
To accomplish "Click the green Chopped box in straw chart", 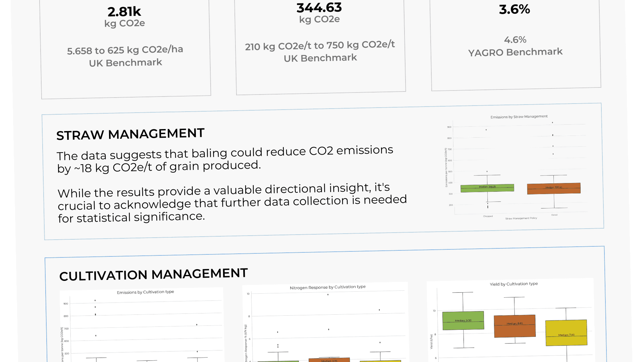I will [x=487, y=188].
